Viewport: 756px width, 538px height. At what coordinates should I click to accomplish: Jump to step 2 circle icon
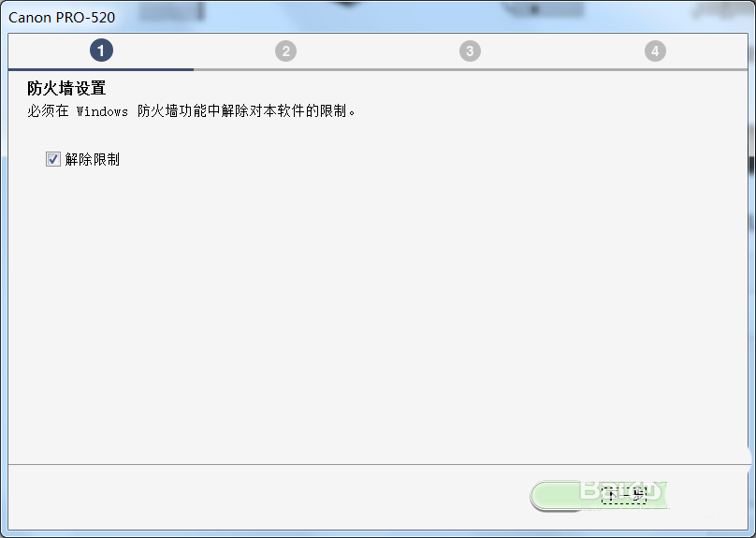coord(286,51)
